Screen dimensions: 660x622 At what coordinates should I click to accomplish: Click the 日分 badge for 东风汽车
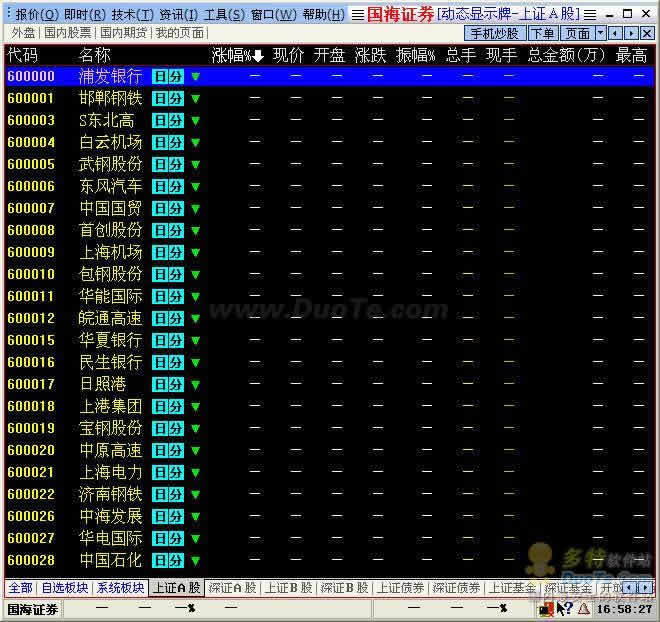click(168, 186)
